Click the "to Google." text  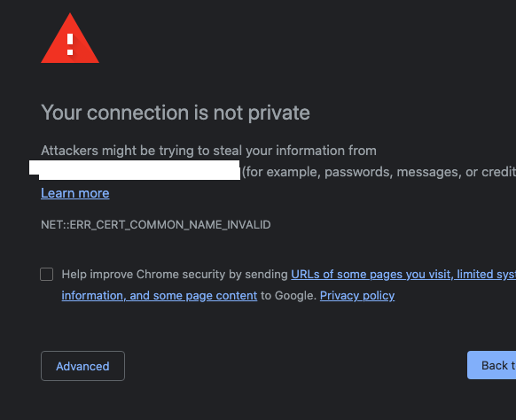tap(288, 295)
